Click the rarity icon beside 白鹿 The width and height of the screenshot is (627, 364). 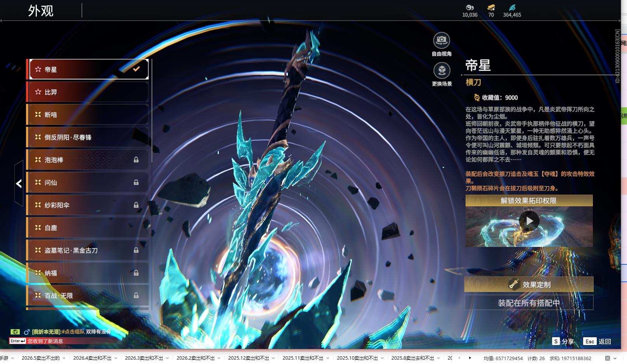pos(38,228)
